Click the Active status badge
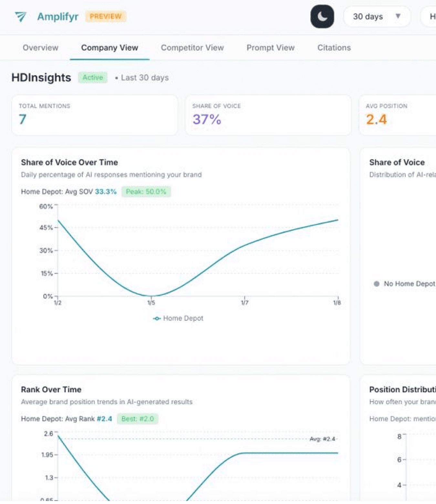Viewport: 436px width, 504px height. (x=93, y=78)
